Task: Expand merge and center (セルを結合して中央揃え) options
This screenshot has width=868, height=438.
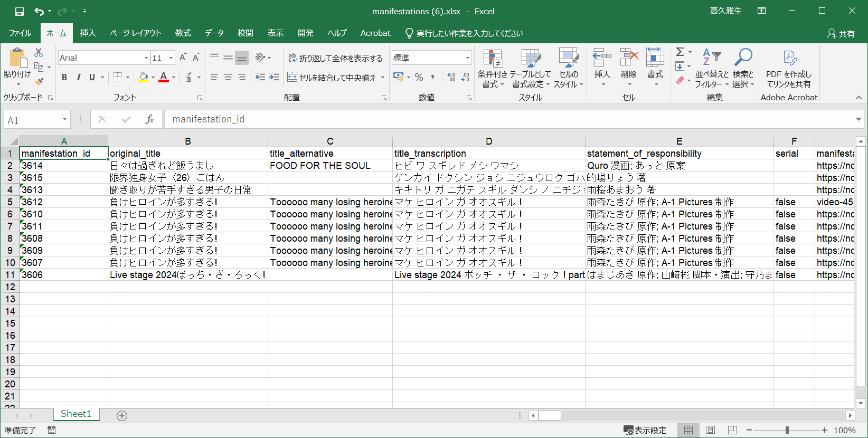Action: click(x=383, y=78)
